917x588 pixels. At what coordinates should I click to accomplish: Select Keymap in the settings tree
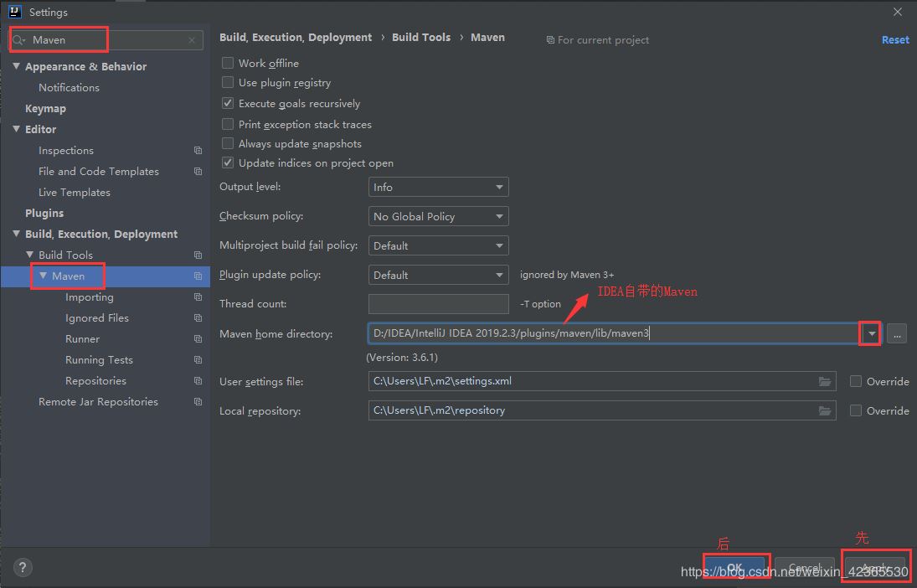(x=45, y=109)
